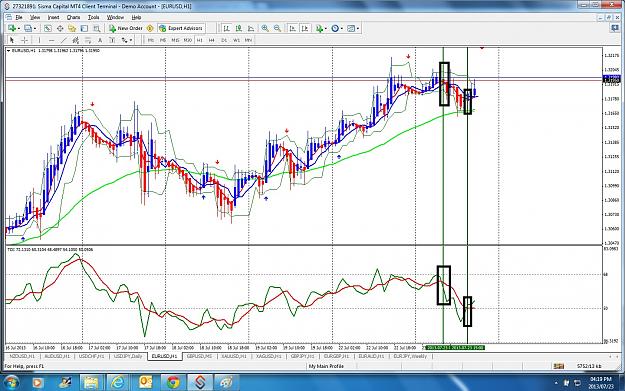Switch to the NZDUSD,H1 chart tab
Viewport: 625px width, 391px height.
tap(22, 356)
